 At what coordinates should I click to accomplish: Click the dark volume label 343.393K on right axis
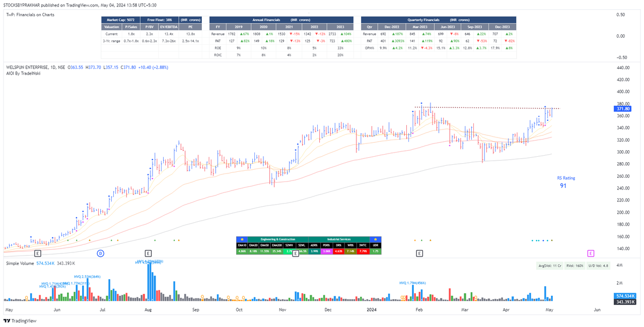tap(625, 302)
